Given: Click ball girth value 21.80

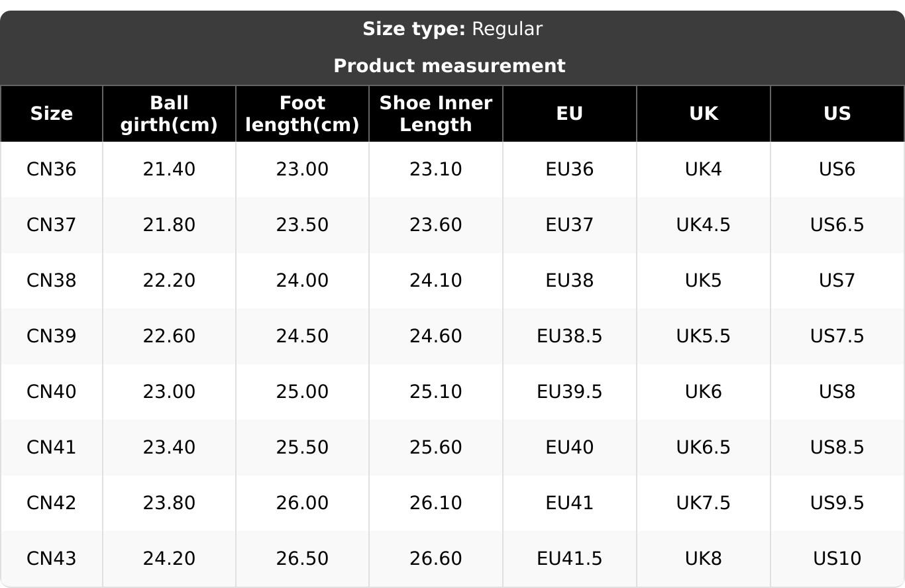Looking at the screenshot, I should tap(169, 225).
